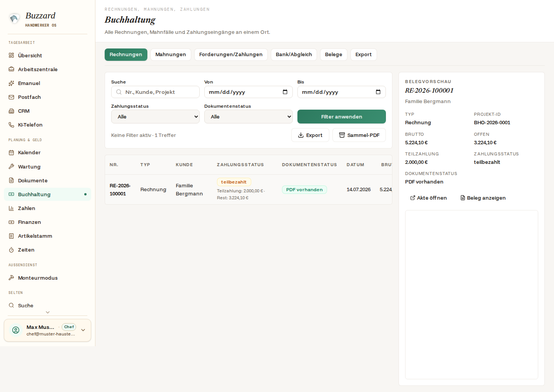554x392 pixels.
Task: Open the Forderungen/Zahlungen tab
Action: pyautogui.click(x=231, y=55)
